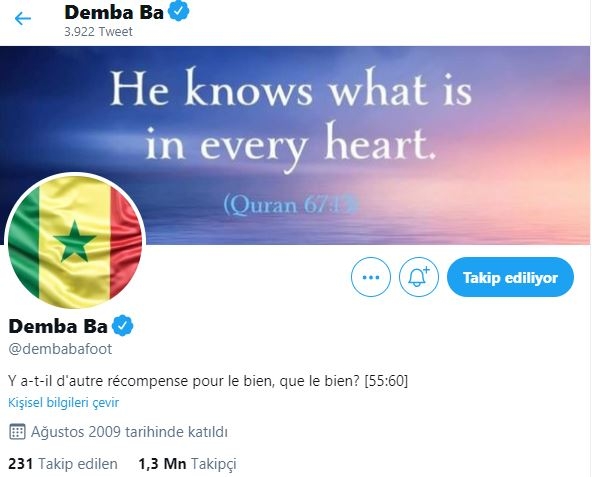
Task: Open the Senegal flag profile picture
Action: tap(75, 242)
